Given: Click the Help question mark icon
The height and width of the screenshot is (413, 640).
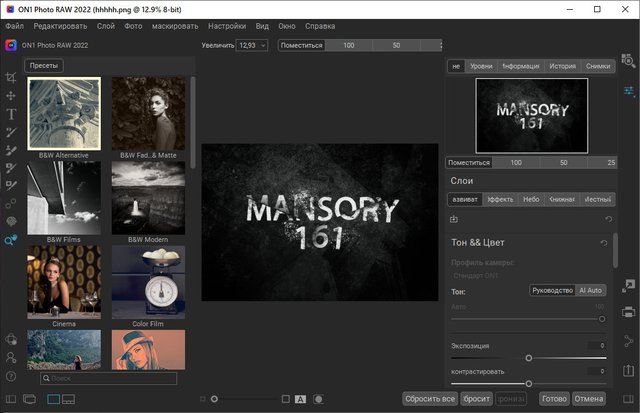Looking at the screenshot, I should [x=11, y=376].
